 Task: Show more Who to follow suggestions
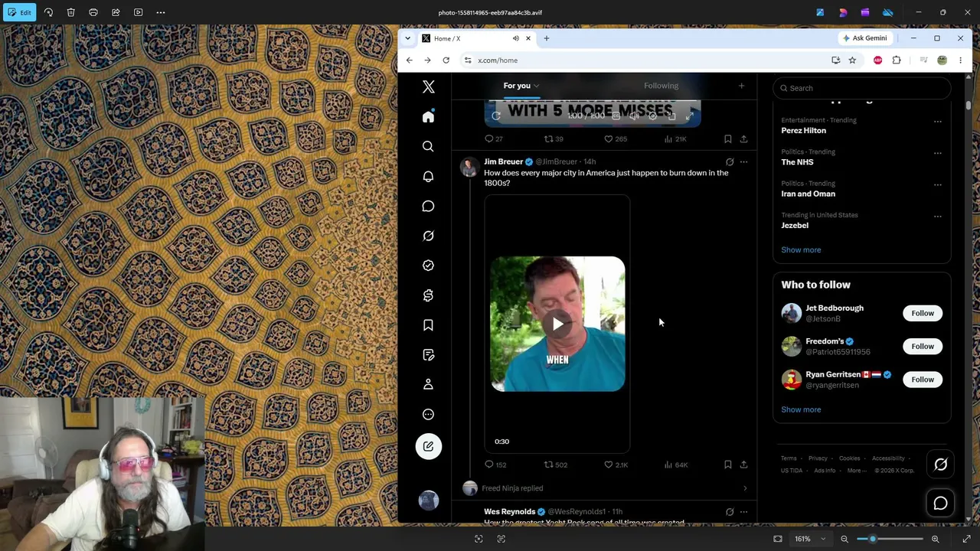pyautogui.click(x=801, y=409)
